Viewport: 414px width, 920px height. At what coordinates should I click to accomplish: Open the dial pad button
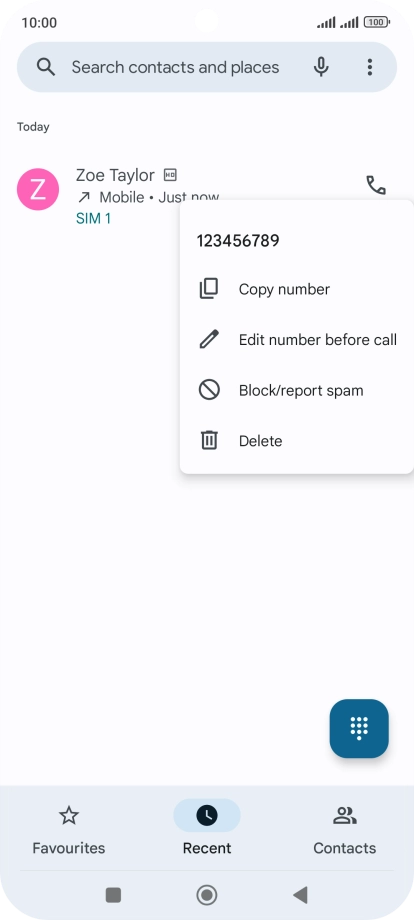pos(359,728)
